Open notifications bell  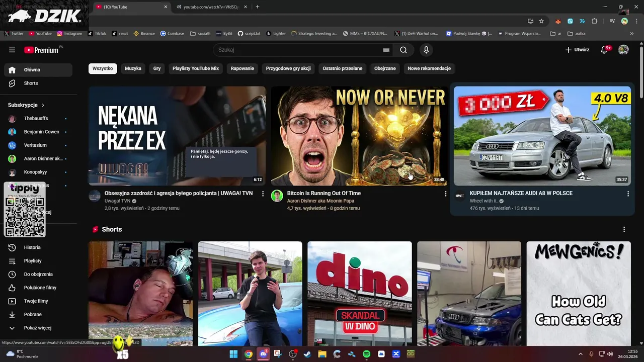point(605,50)
